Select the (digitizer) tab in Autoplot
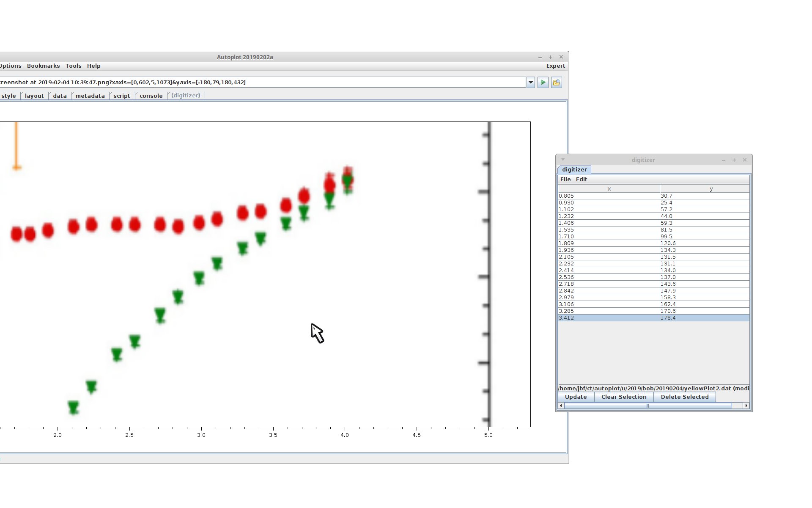812x508 pixels. tap(186, 96)
